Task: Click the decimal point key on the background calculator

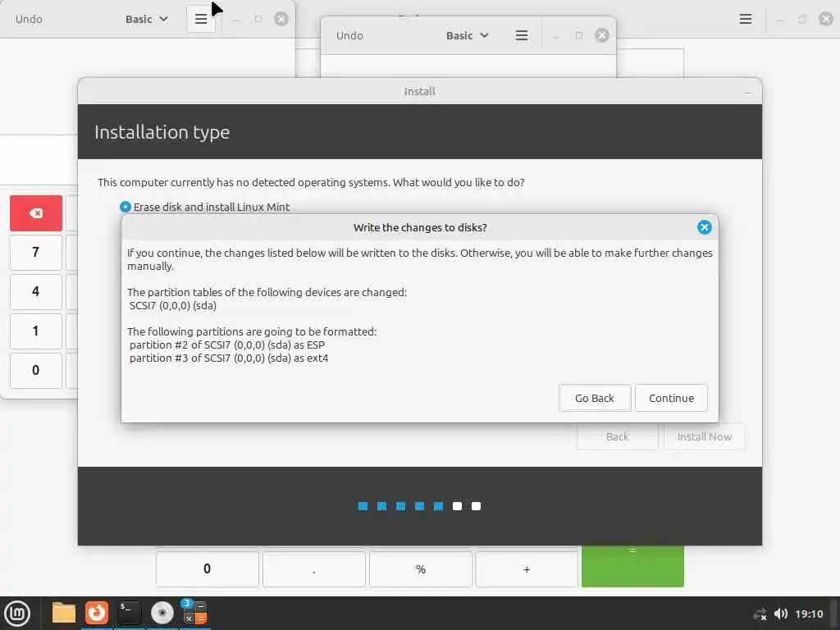Action: (314, 569)
